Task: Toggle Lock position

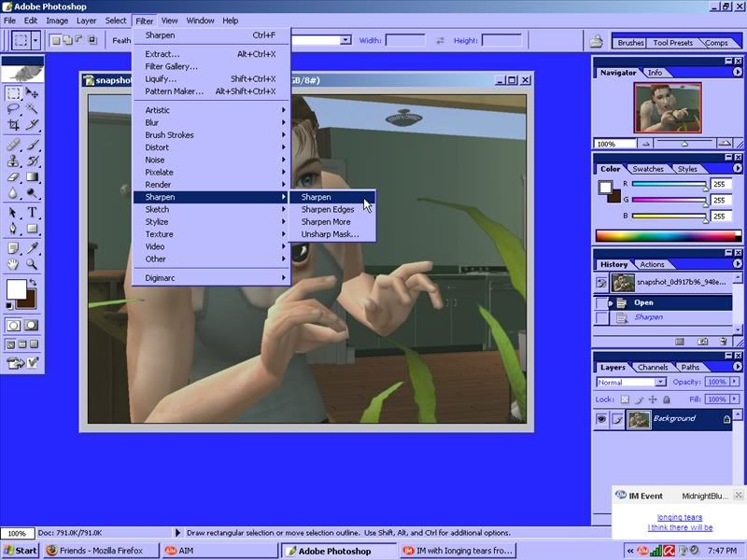Action: (x=653, y=399)
